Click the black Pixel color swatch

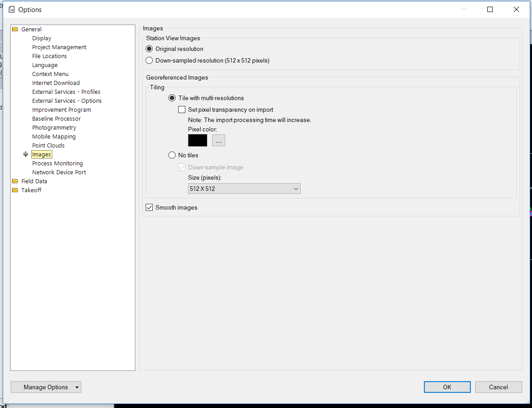tap(197, 140)
